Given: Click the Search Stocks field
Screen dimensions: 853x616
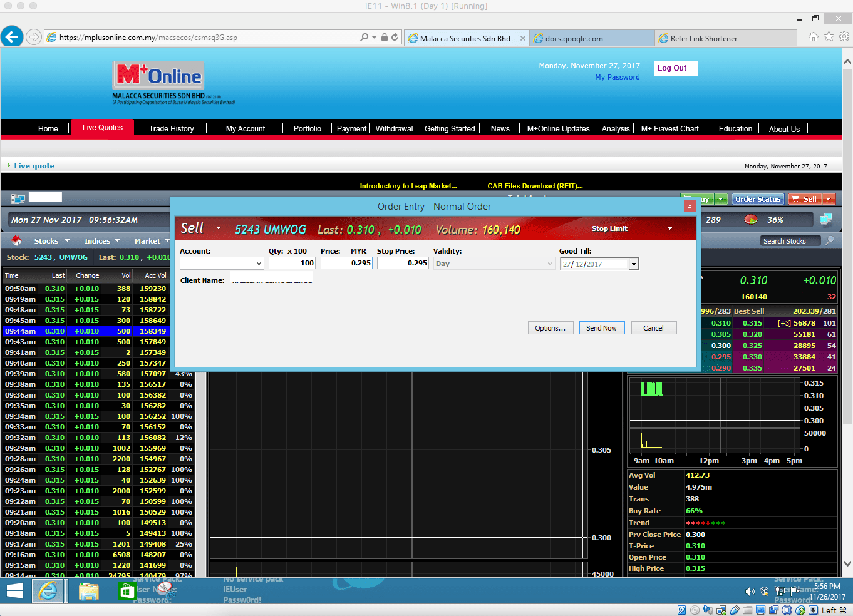Looking at the screenshot, I should pyautogui.click(x=790, y=241).
